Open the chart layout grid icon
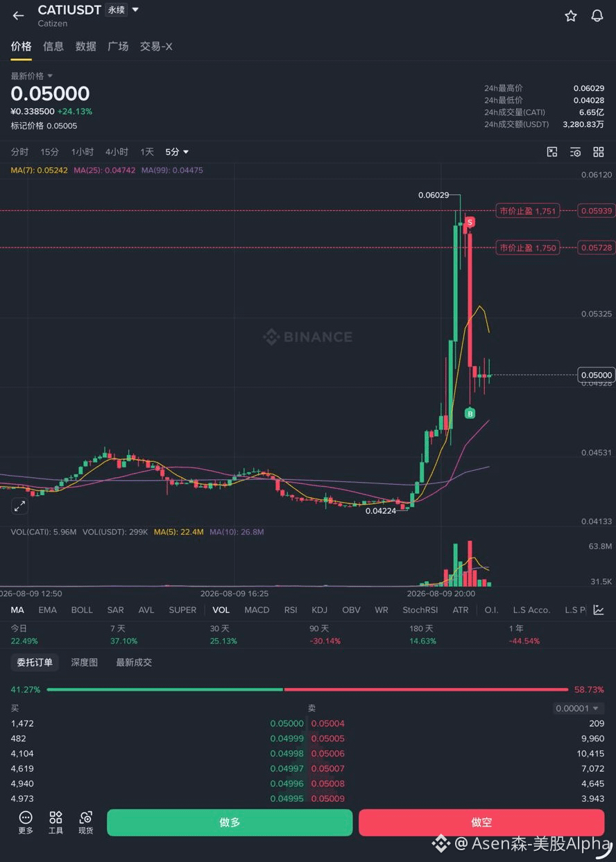616x862 pixels. click(598, 152)
